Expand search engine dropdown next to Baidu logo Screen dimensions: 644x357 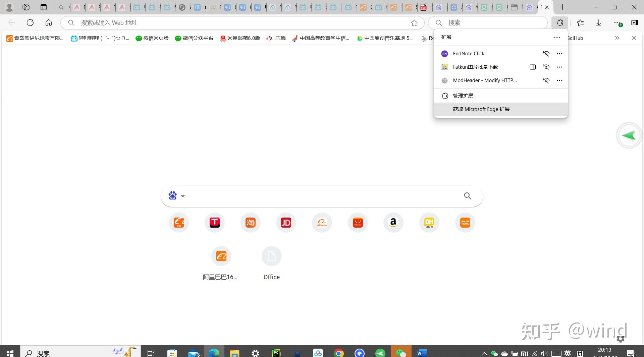[183, 196]
